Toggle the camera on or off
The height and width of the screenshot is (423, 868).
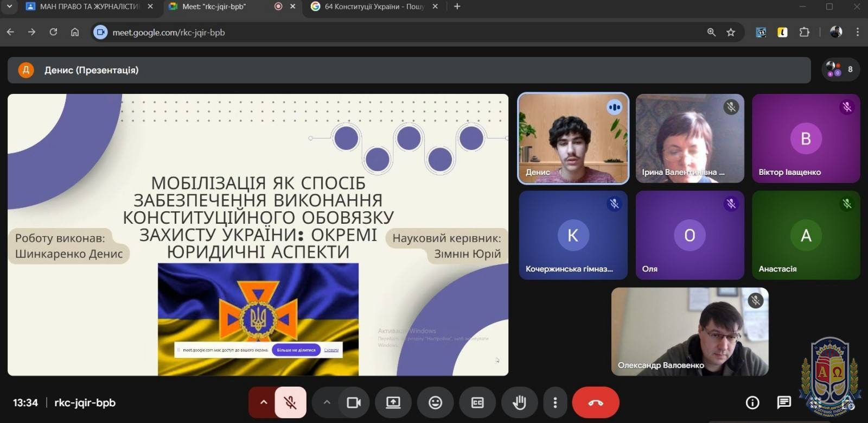(354, 402)
